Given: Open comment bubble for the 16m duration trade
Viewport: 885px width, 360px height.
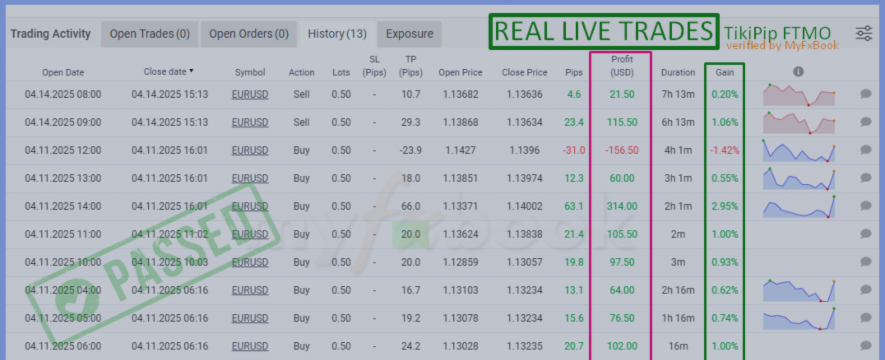Looking at the screenshot, I should click(x=866, y=346).
